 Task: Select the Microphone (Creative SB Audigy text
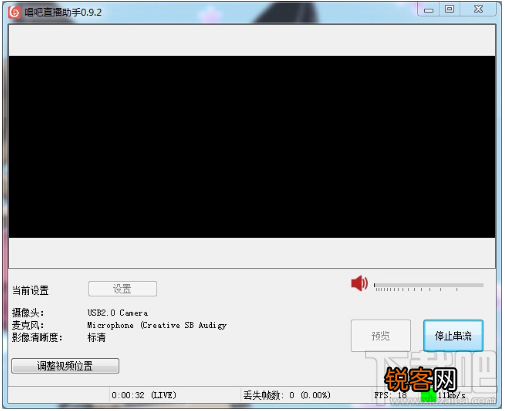(x=157, y=325)
